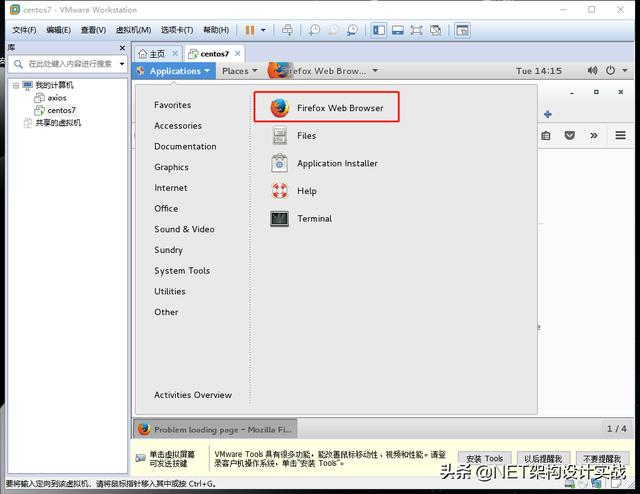The height and width of the screenshot is (494, 640).
Task: Launch Files from the Favorites list
Action: 293,136
